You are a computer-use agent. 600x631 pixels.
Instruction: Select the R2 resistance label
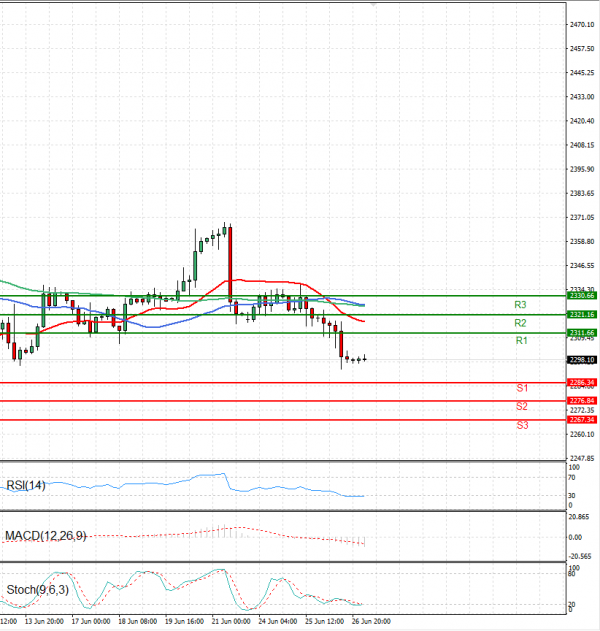(x=520, y=323)
